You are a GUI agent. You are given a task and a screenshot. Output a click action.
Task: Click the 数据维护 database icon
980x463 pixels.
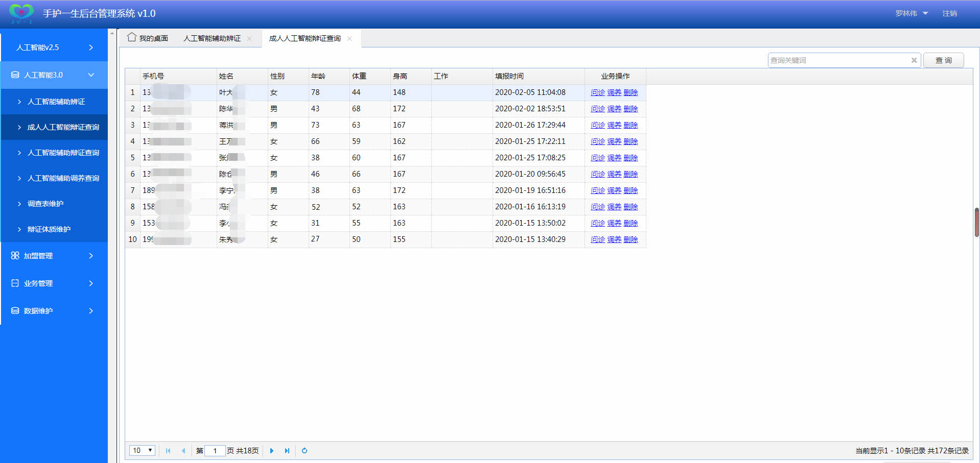15,311
